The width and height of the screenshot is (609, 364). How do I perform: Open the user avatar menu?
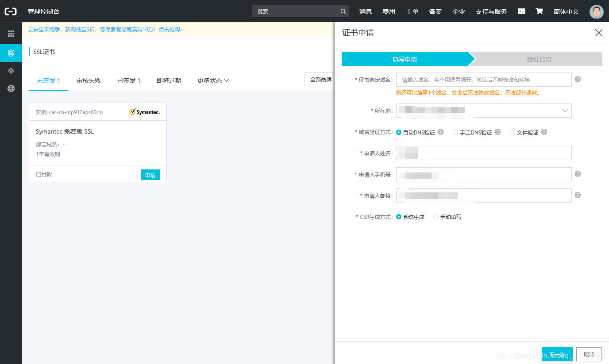pyautogui.click(x=596, y=11)
